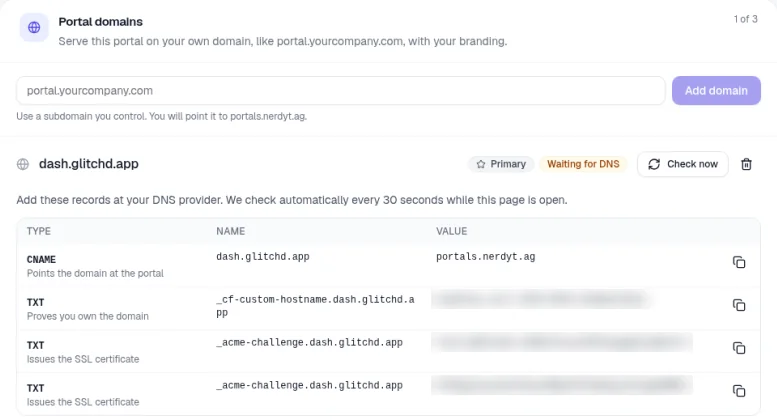The image size is (777, 420).
Task: Click the hint text mentioning portals.nerdyt.ag
Action: pyautogui.click(x=162, y=116)
